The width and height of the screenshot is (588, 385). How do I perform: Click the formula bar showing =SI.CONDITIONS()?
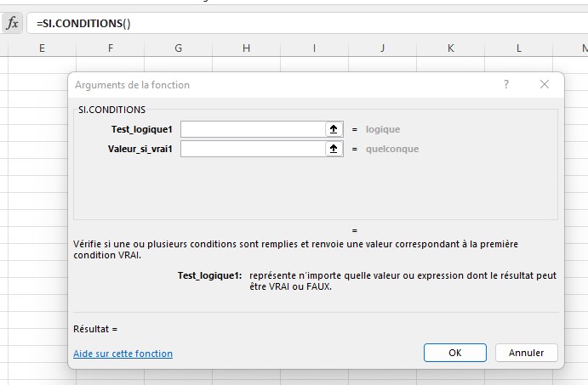click(x=306, y=23)
